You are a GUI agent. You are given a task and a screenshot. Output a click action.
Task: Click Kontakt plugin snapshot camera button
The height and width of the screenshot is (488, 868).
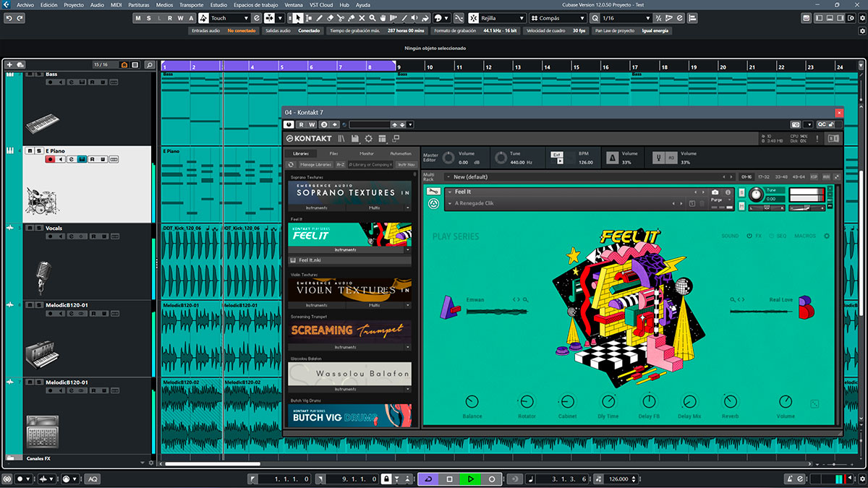[796, 124]
